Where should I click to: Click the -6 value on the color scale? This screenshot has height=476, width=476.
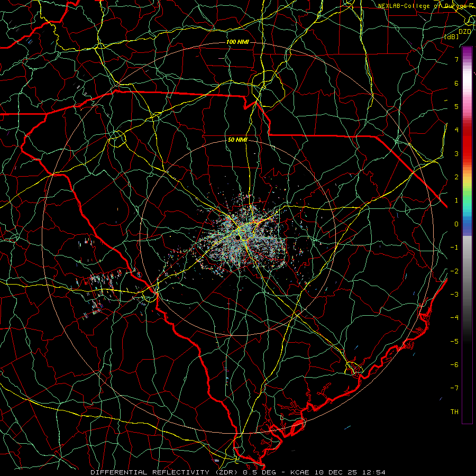tap(454, 365)
